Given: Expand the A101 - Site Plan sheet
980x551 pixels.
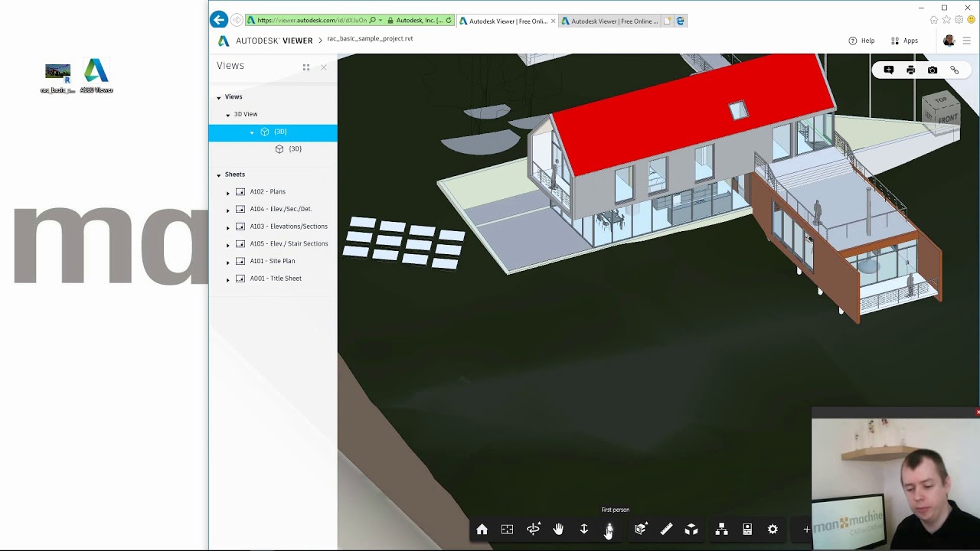Looking at the screenshot, I should coord(227,262).
